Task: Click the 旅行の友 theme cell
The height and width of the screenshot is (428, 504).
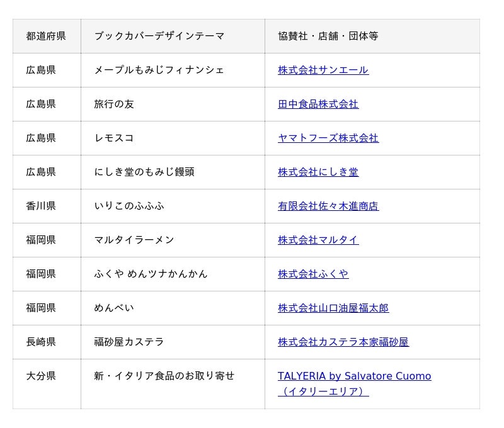Action: [173, 104]
